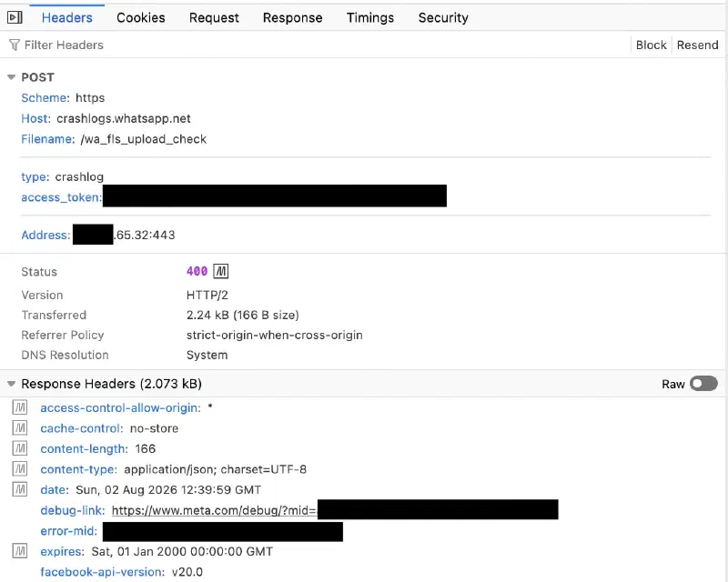This screenshot has height=582, width=728.
Task: Click date value Sun, 02 Aug 2026
Action: (x=168, y=489)
